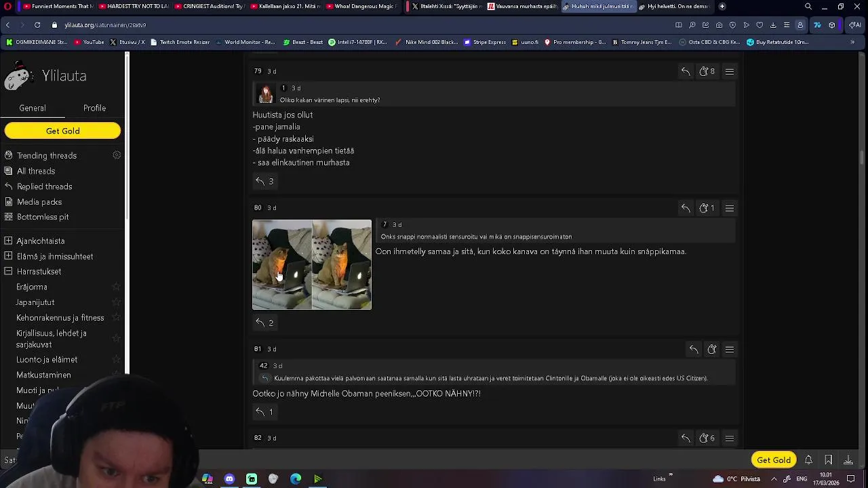Open the Matkustaminen board
This screenshot has height=488, width=868.
43,375
